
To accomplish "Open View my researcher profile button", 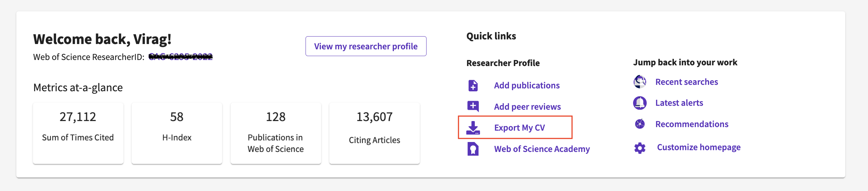I will coord(366,46).
